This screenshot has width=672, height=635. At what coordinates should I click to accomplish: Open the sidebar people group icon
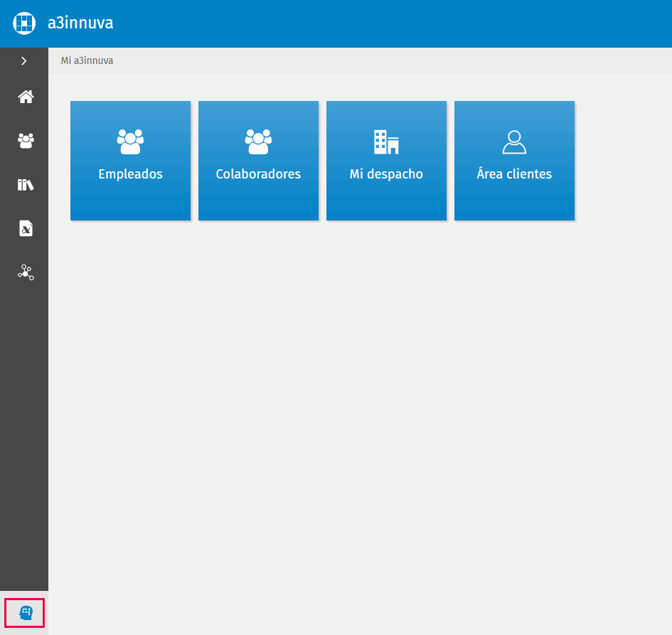[26, 141]
